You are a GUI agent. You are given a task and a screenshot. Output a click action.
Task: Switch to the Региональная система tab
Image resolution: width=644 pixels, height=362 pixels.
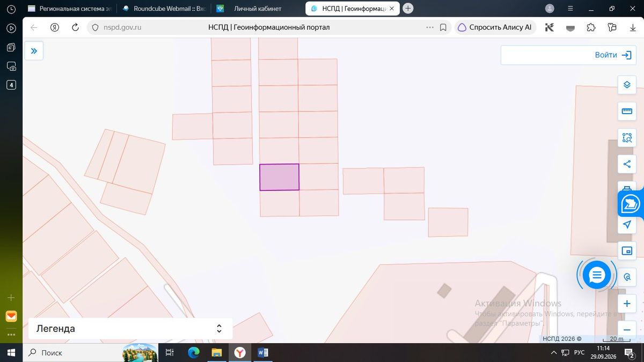pos(70,9)
